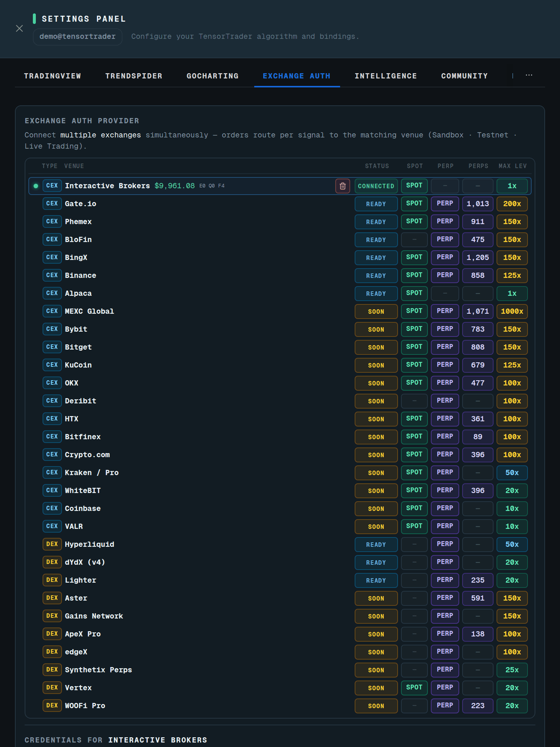This screenshot has height=747, width=560.
Task: Select the Gate.io venue
Action: pos(280,204)
